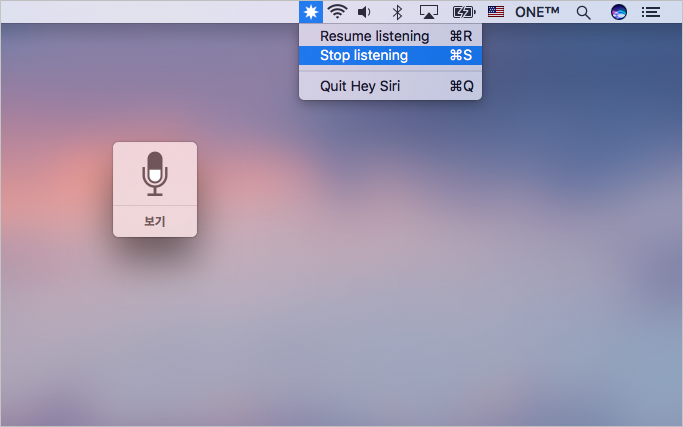The width and height of the screenshot is (683, 427).
Task: Click the dictation microphone icon
Action: (x=155, y=173)
